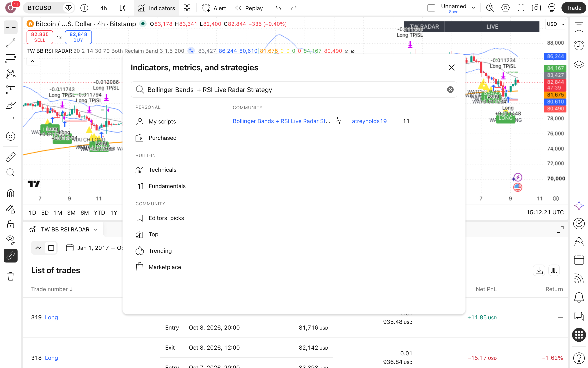Toggle lock all drawing tools
The image size is (588, 368).
(x=10, y=224)
